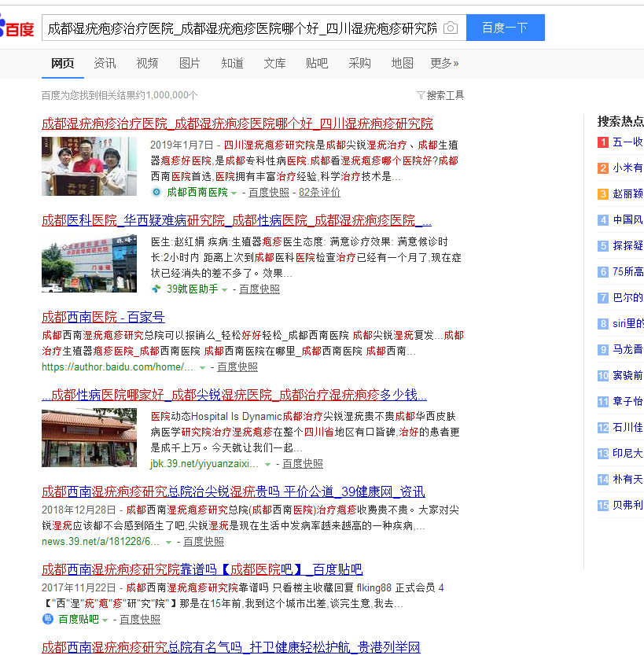
Task: Expand dropdown arrow next to 百度贴吧
Action: 105,620
